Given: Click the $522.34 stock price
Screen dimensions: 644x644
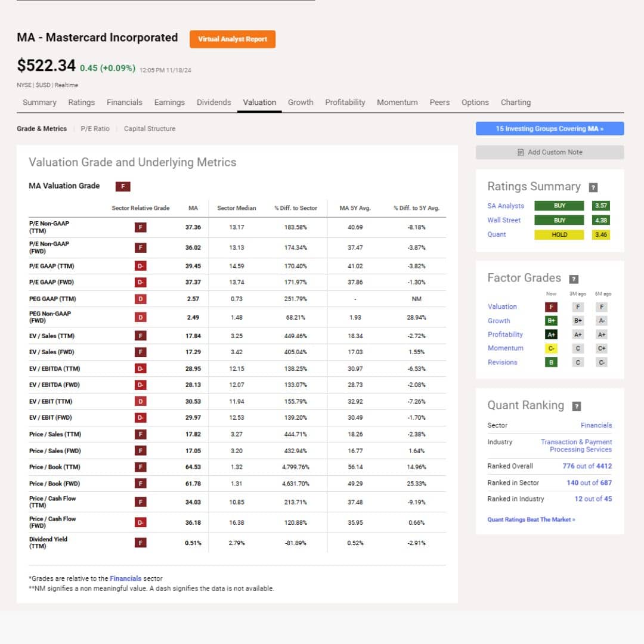Looking at the screenshot, I should tap(47, 66).
